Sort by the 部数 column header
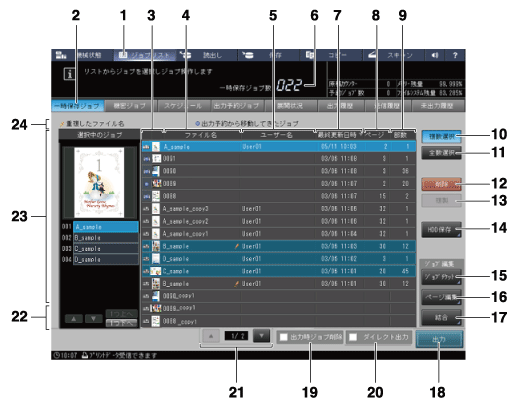This screenshot has width=517, height=399. pos(403,135)
